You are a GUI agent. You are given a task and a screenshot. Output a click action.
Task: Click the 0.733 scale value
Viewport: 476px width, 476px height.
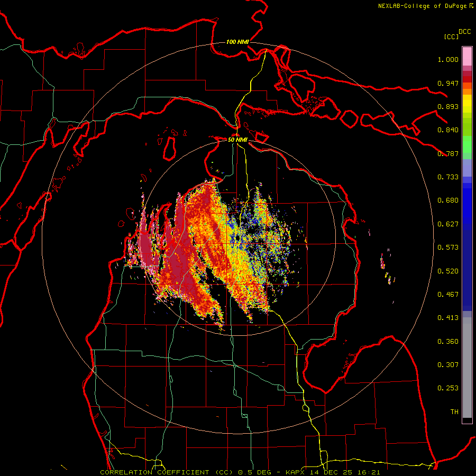(x=448, y=177)
